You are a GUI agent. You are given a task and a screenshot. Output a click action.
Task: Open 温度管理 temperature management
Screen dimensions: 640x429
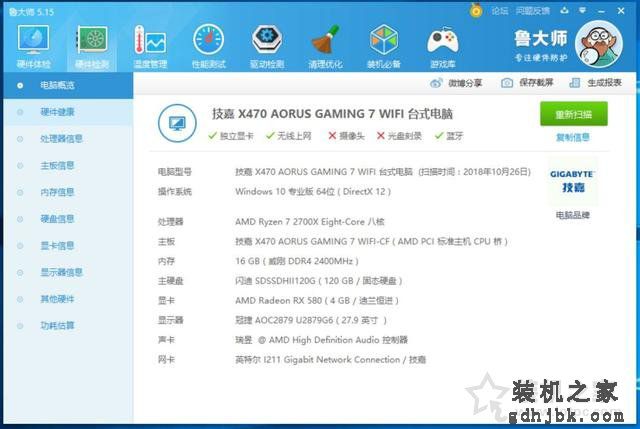click(x=150, y=47)
